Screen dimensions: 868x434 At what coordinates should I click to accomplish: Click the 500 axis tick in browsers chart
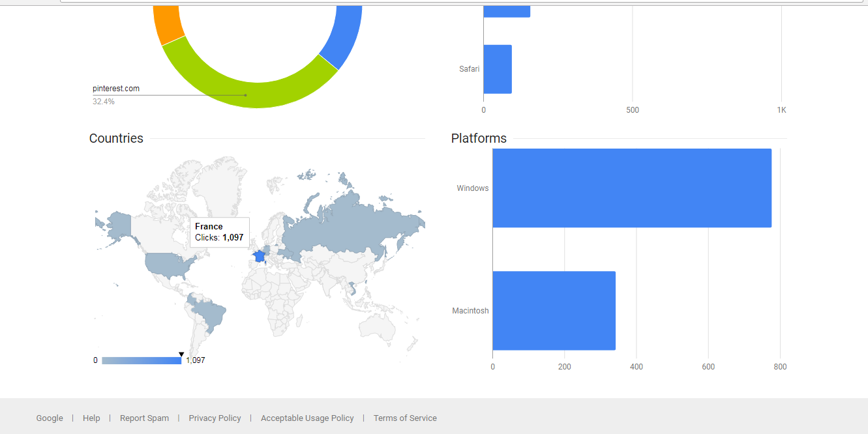point(633,110)
